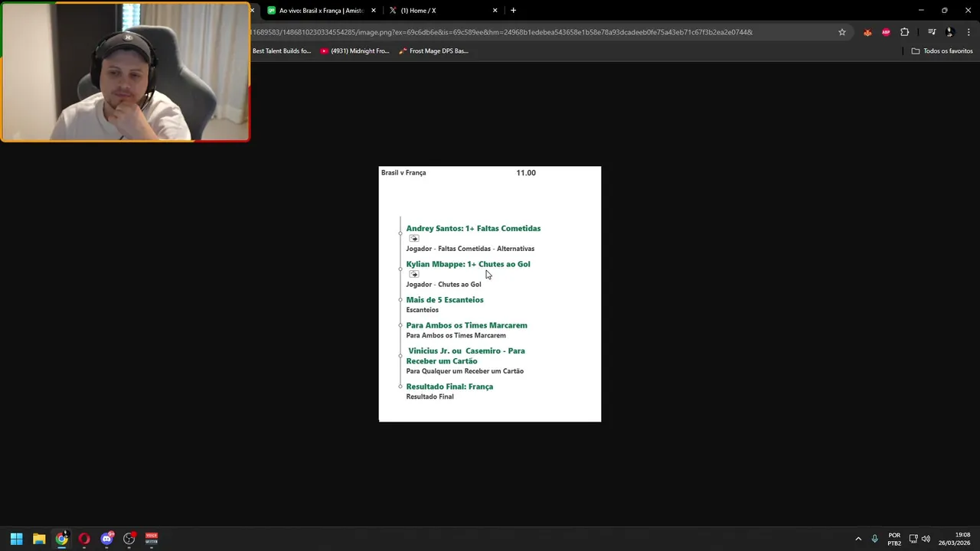Click the 11.00 odds value
980x551 pixels.
526,173
